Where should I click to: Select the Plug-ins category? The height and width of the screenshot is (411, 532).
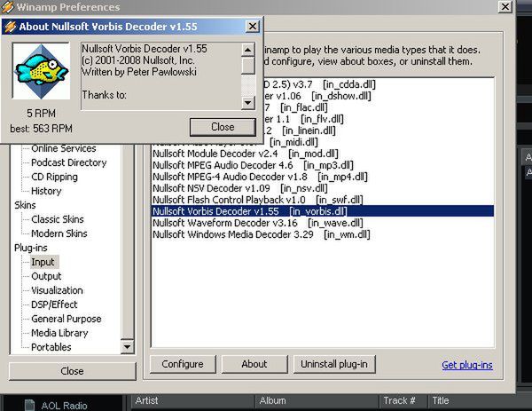pyautogui.click(x=30, y=248)
